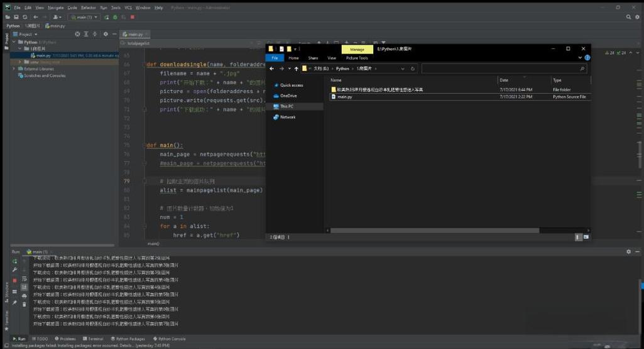644x349 pixels.
Task: Open the Refactor menu in PyCharm
Action: 89,8
